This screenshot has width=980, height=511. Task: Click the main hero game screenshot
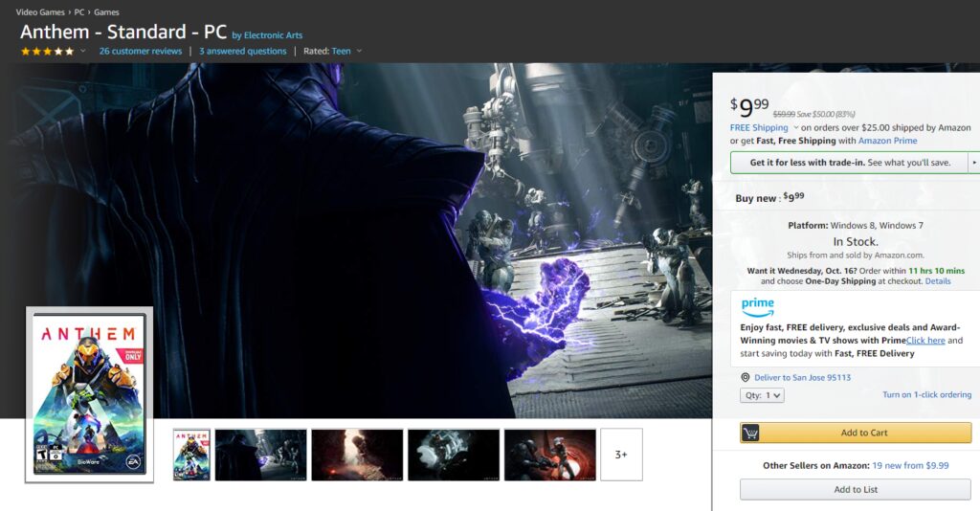pos(356,240)
